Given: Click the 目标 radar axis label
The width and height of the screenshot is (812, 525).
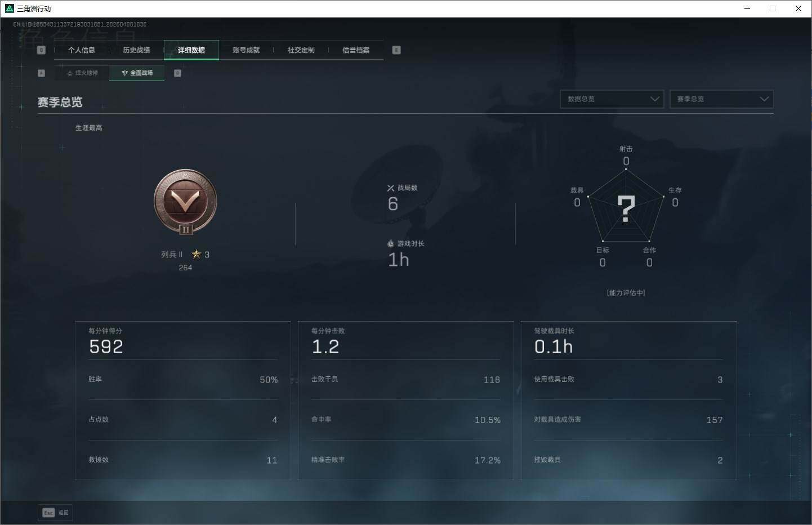Looking at the screenshot, I should [x=603, y=250].
